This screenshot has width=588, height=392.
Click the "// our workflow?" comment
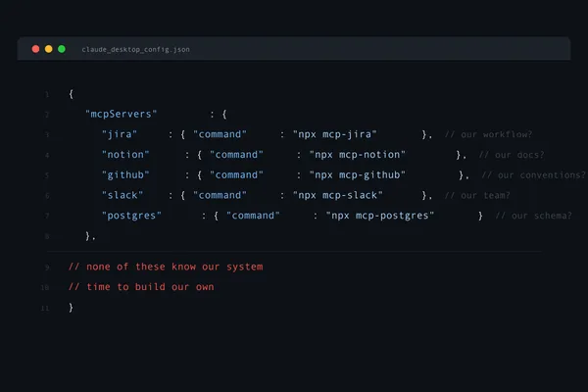pyautogui.click(x=488, y=134)
